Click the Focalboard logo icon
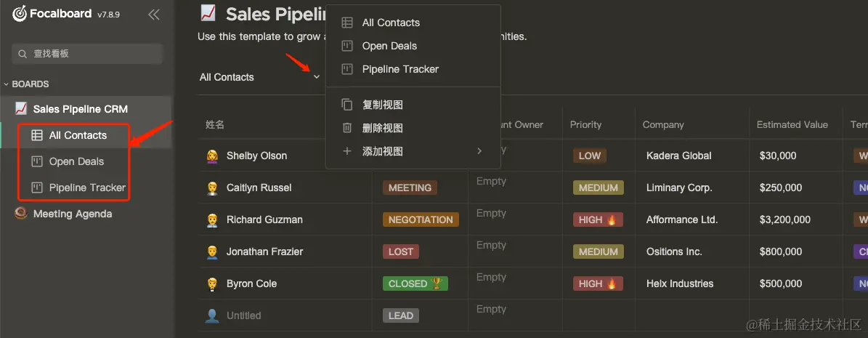Screen dimensions: 868x338 click(20, 14)
